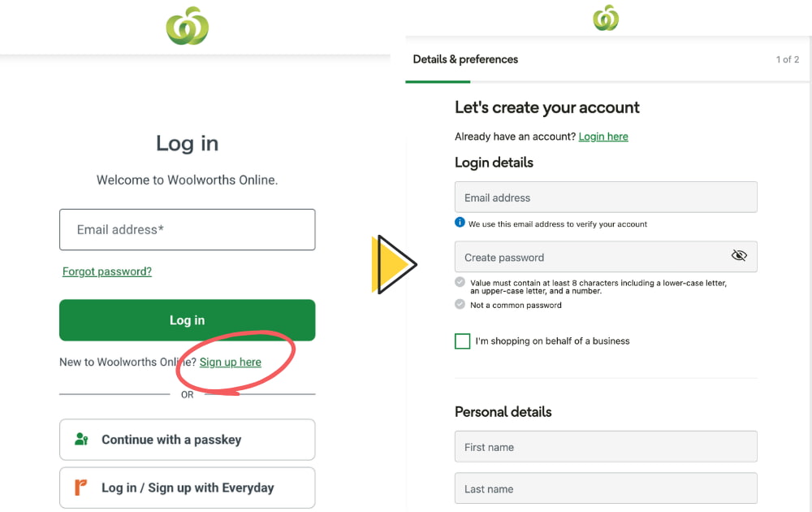812x512 pixels.
Task: Tick 'shopping on behalf of a business' checkbox
Action: point(463,341)
